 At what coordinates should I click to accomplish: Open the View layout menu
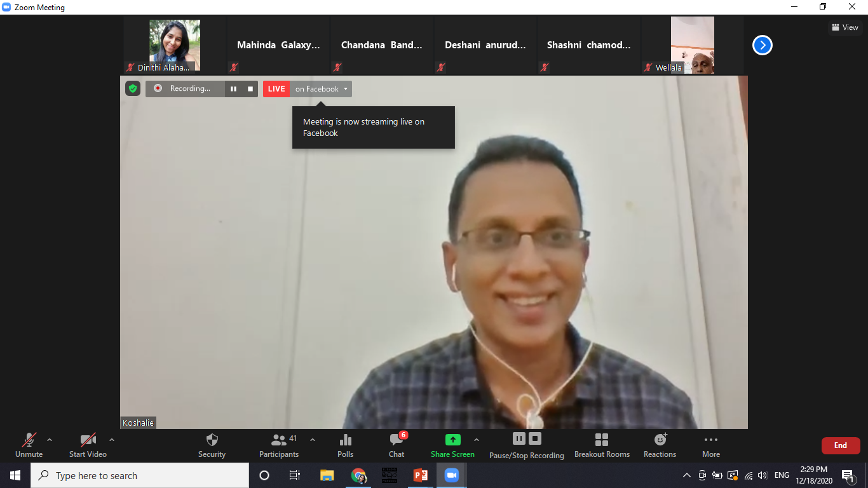(845, 27)
